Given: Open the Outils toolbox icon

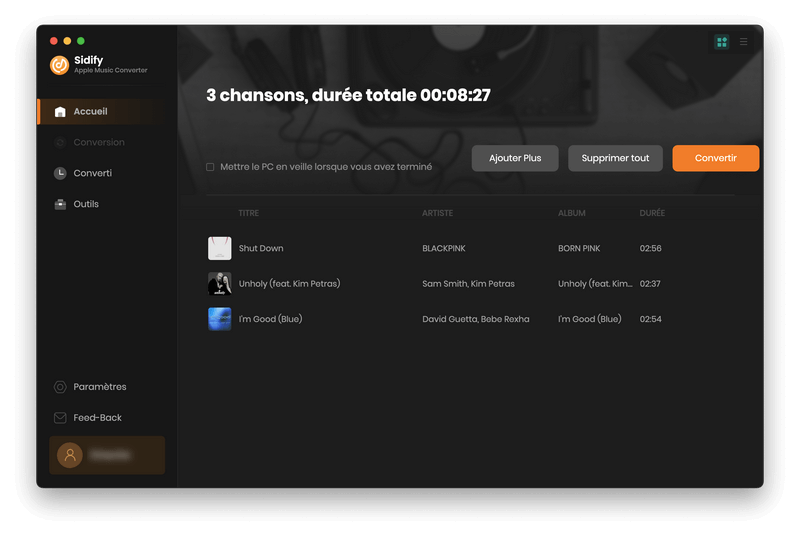Looking at the screenshot, I should click(x=60, y=204).
